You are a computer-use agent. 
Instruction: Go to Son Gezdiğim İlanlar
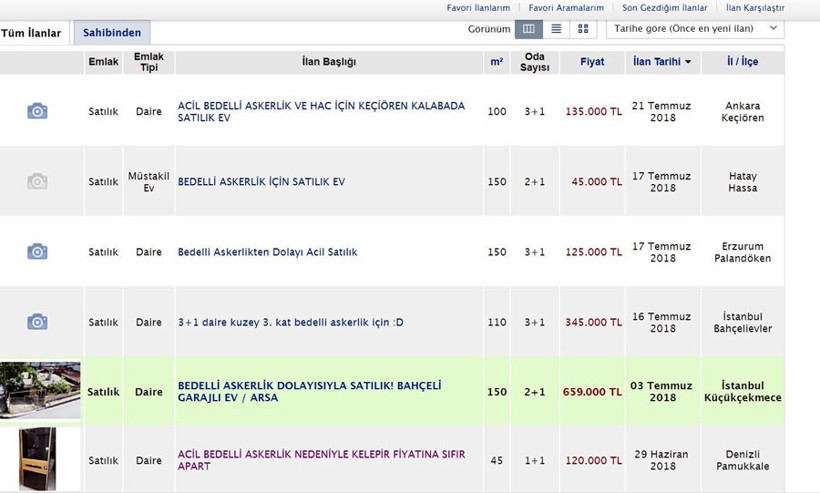pyautogui.click(x=664, y=8)
